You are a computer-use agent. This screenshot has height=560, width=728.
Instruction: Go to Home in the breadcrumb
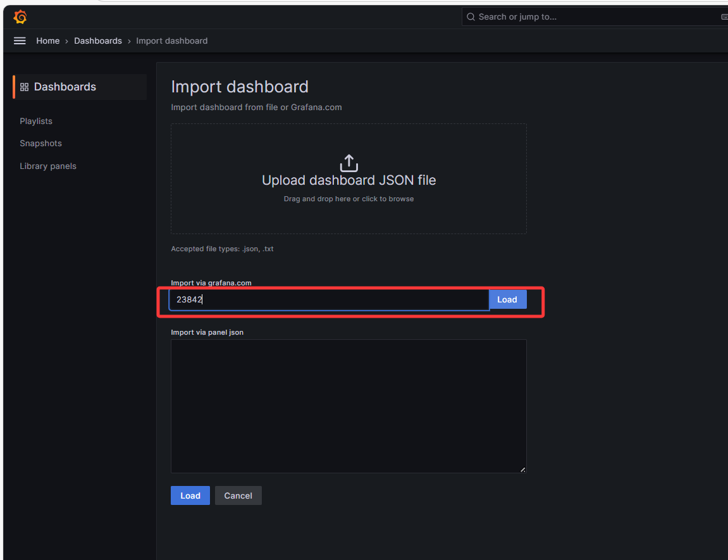tap(48, 40)
